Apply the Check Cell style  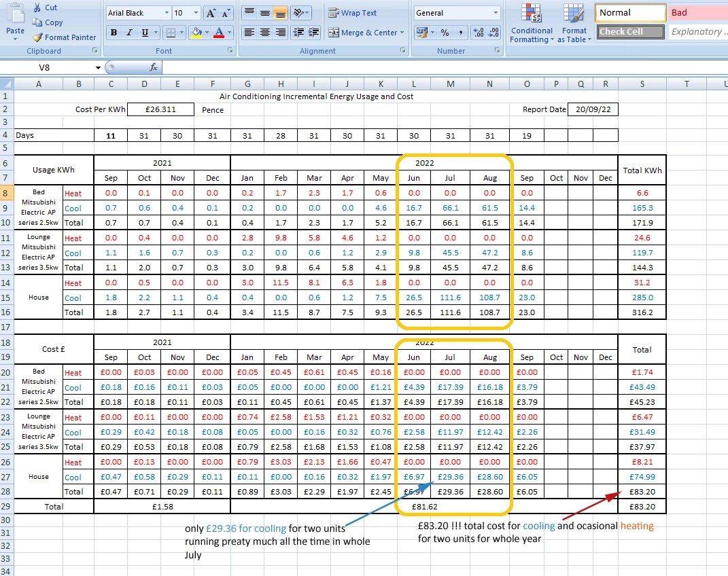pos(631,31)
